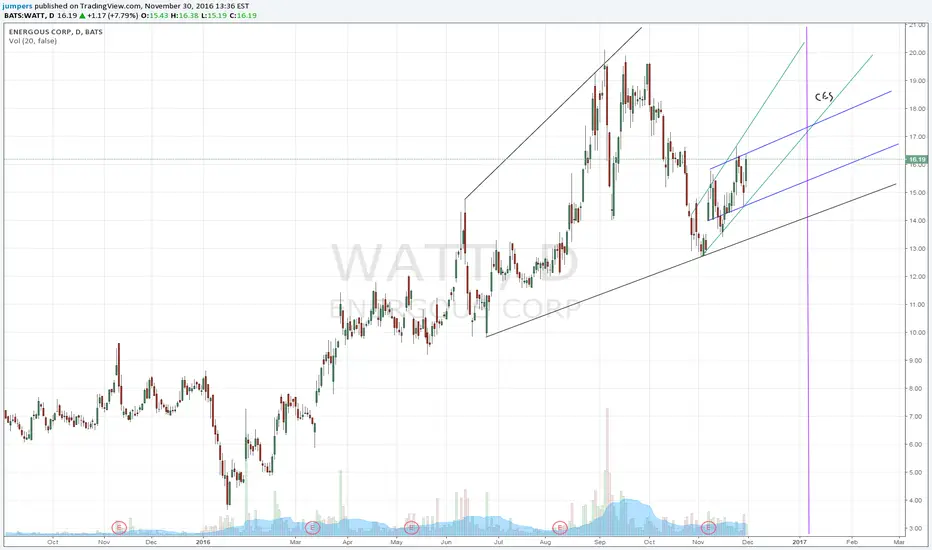The image size is (932, 550).
Task: Click the 2016 year label on time axis
Action: pyautogui.click(x=203, y=542)
